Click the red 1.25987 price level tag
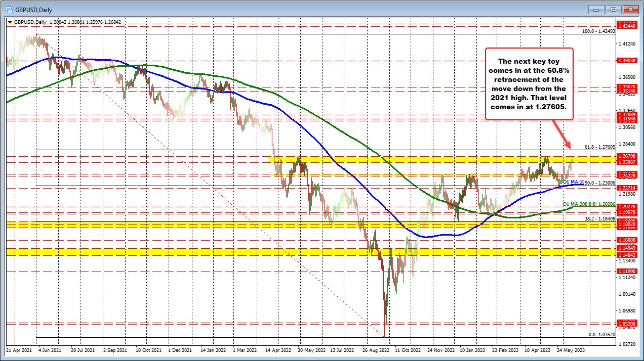Viewport: 644px width, 361px height. tap(626, 162)
